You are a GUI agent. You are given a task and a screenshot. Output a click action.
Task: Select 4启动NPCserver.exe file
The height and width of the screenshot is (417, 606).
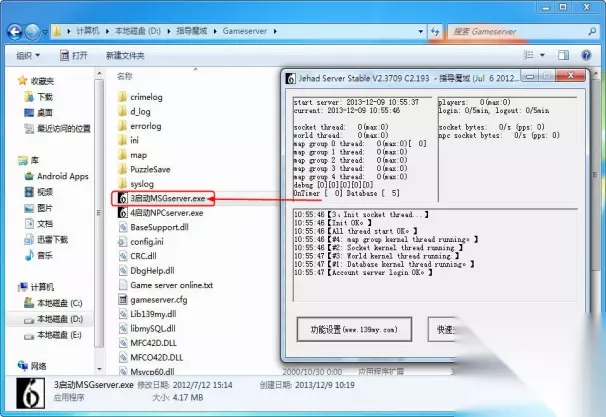161,213
